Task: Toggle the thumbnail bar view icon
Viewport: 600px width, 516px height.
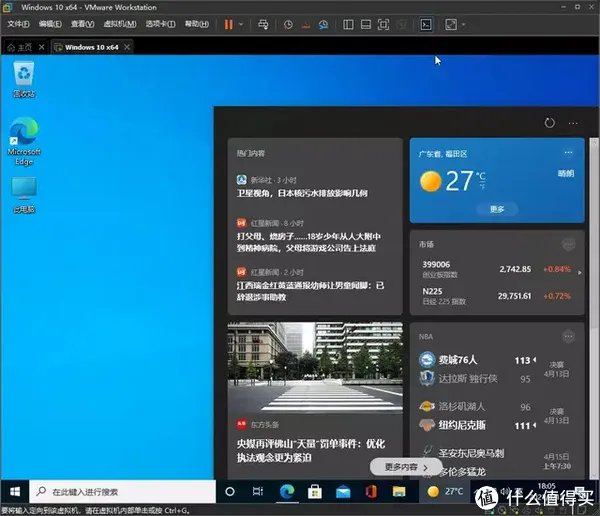Action: [x=366, y=25]
